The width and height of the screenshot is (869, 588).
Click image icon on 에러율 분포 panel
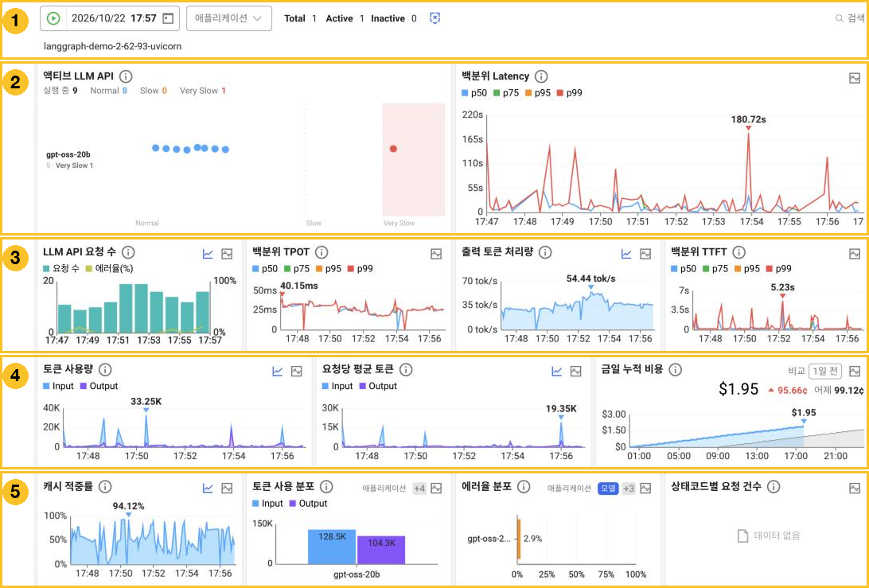click(645, 489)
